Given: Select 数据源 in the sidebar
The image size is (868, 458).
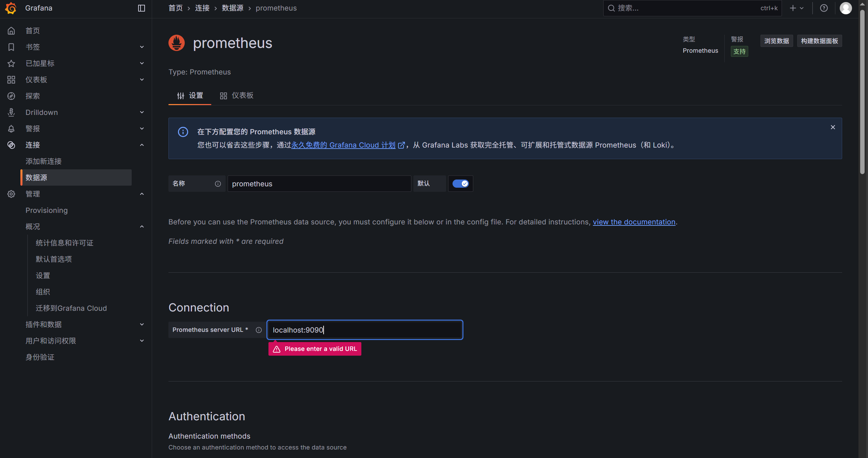Looking at the screenshot, I should 76,177.
